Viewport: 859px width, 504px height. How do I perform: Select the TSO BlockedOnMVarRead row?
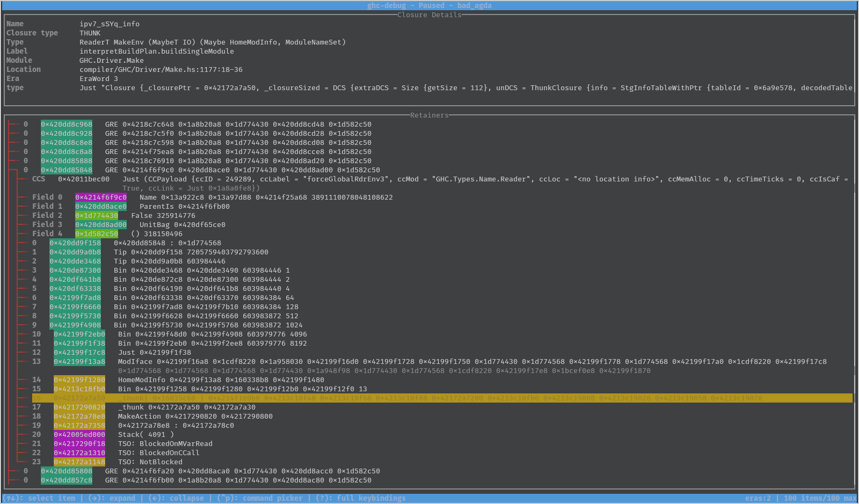[79, 444]
